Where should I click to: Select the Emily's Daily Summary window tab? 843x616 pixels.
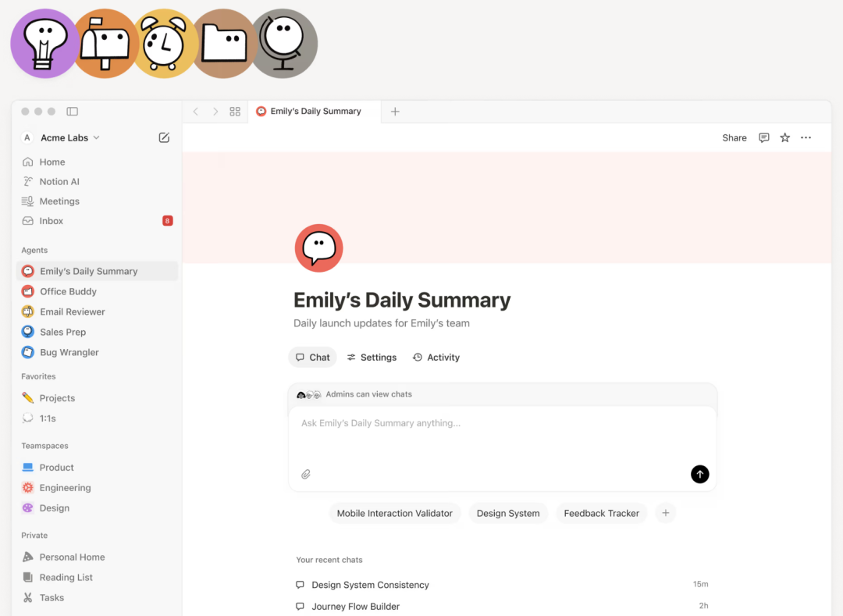pyautogui.click(x=315, y=112)
